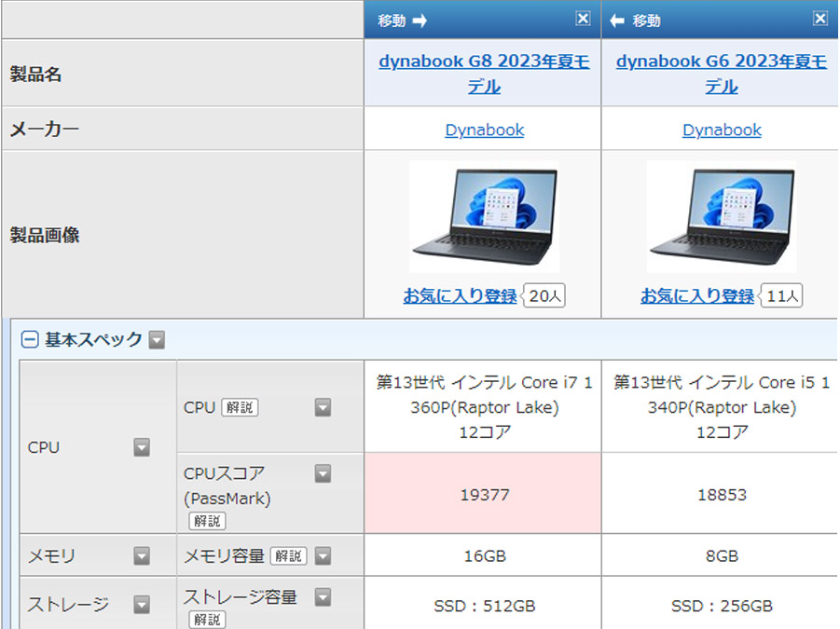Screen dimensions: 840x629
Task: Open the CPUスコア row dropdown arrow
Action: [323, 473]
